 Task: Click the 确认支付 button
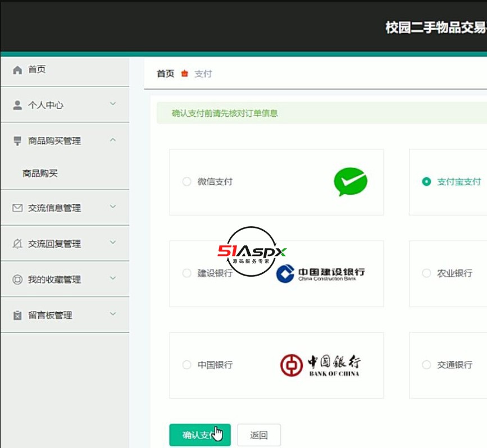pos(200,435)
